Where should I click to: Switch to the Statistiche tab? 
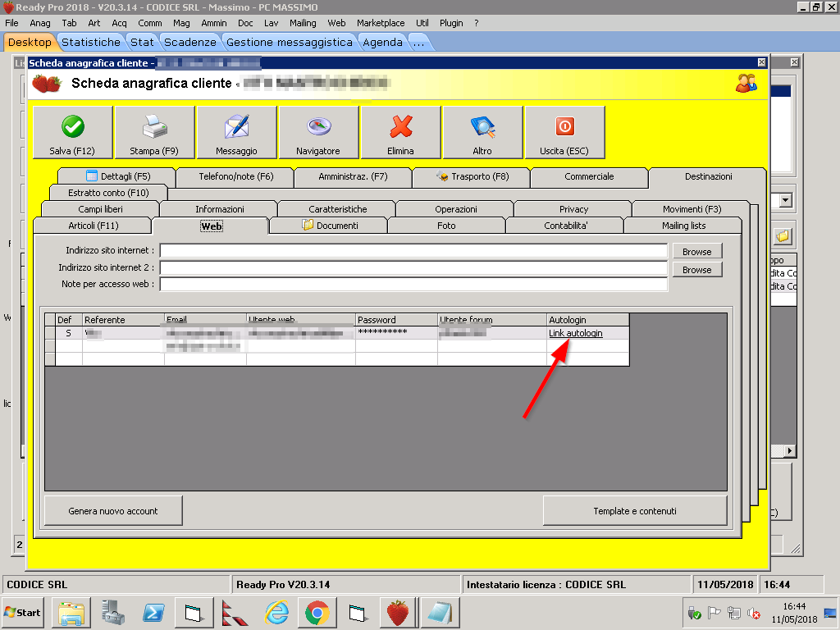click(91, 43)
